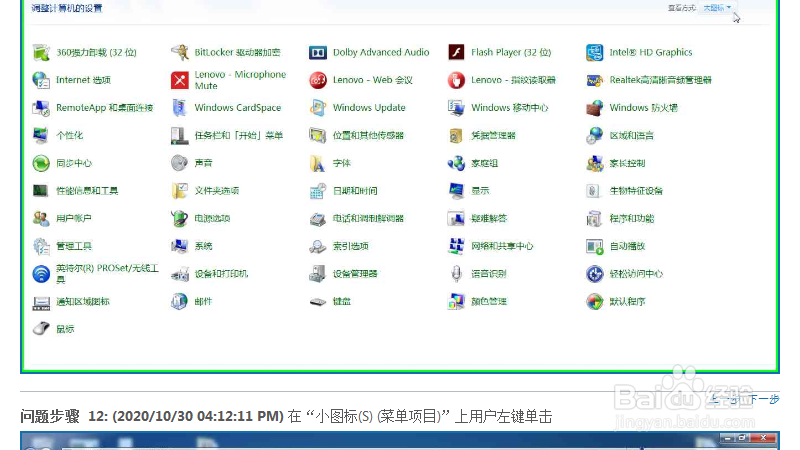Viewport: 800px width, 450px height.
Task: Click the 系统 link
Action: point(204,246)
